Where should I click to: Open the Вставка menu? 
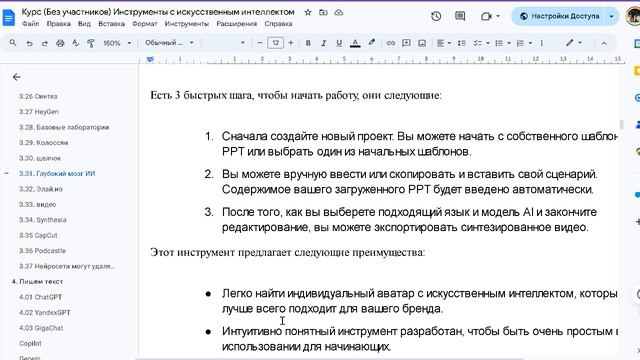pyautogui.click(x=111, y=24)
